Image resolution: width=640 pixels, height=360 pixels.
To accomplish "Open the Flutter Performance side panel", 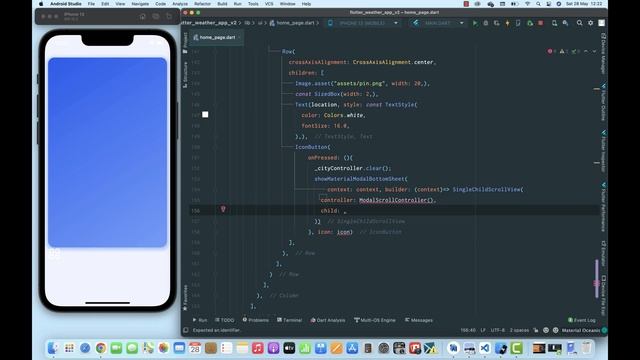I will pos(603,207).
